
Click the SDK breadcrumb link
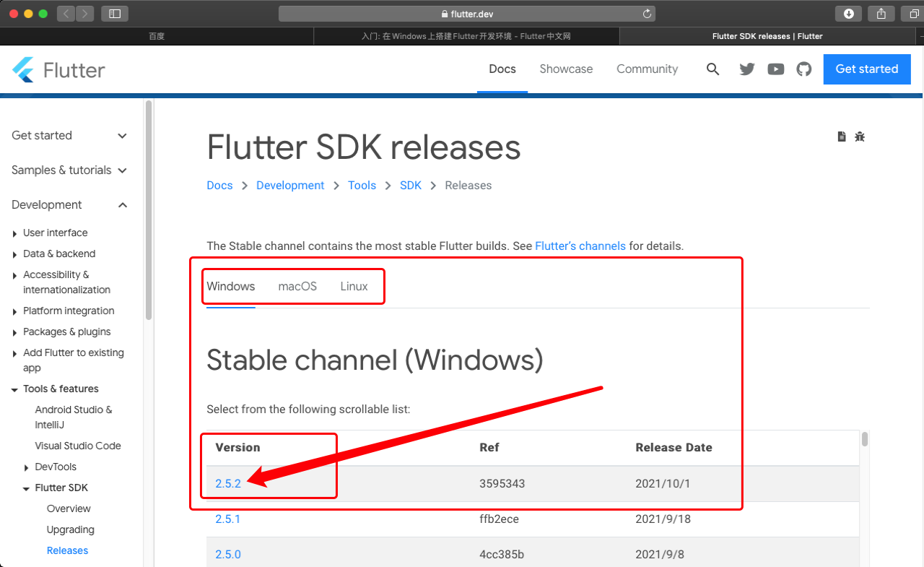click(411, 186)
